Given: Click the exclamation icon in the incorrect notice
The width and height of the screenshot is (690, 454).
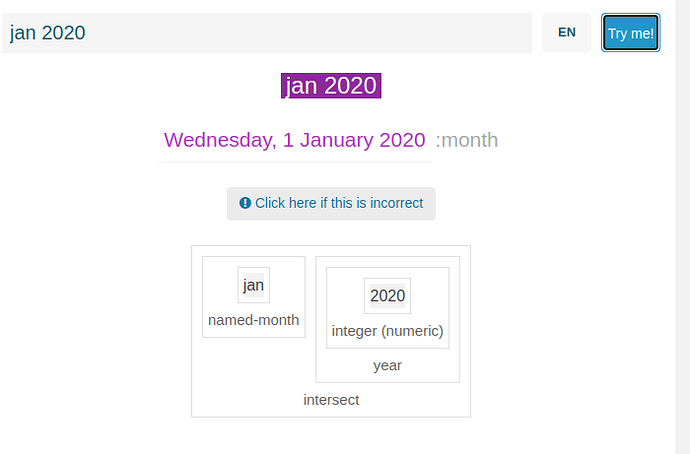Looking at the screenshot, I should 245,203.
